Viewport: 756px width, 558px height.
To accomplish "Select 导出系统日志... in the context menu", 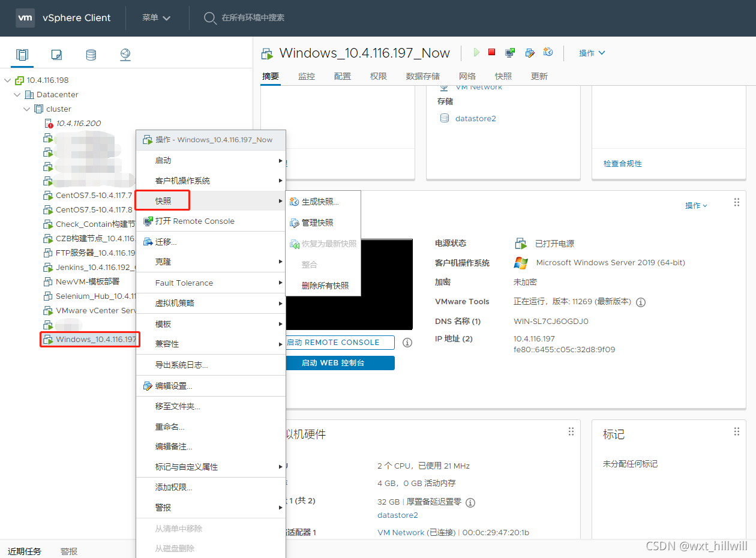I will tap(211, 365).
